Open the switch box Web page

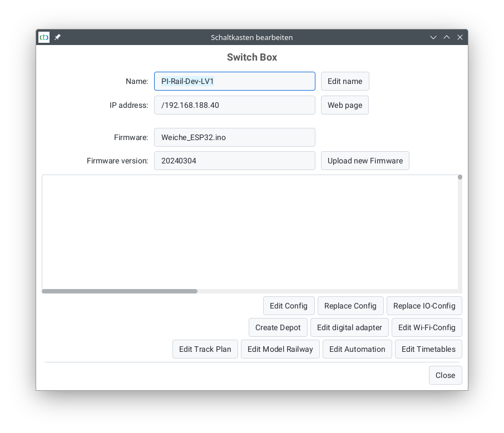[x=344, y=105]
